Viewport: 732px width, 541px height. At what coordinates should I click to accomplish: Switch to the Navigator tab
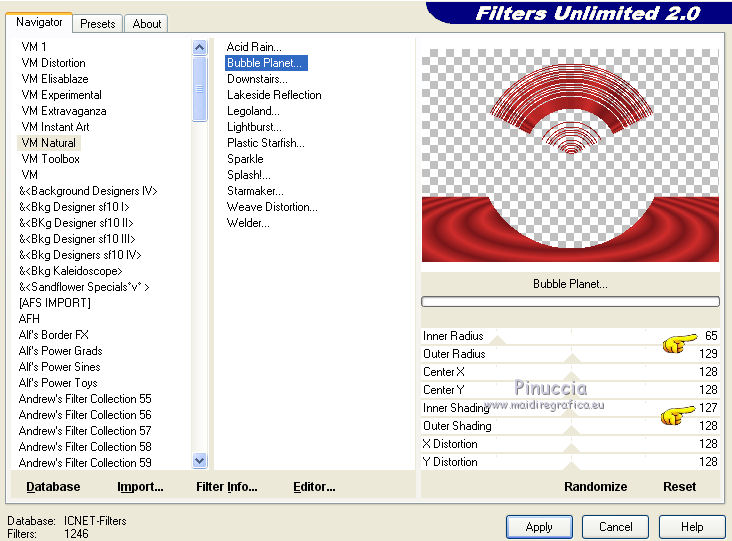(x=39, y=22)
